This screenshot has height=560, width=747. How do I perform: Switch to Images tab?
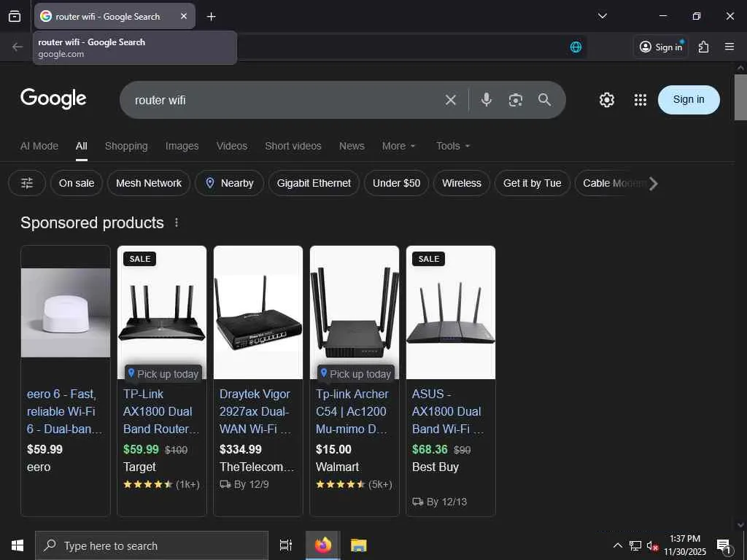182,146
